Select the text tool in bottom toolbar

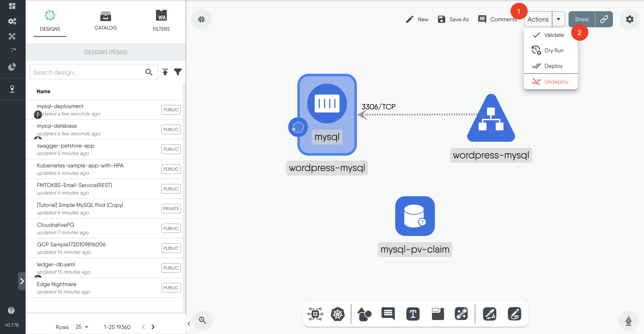click(413, 314)
